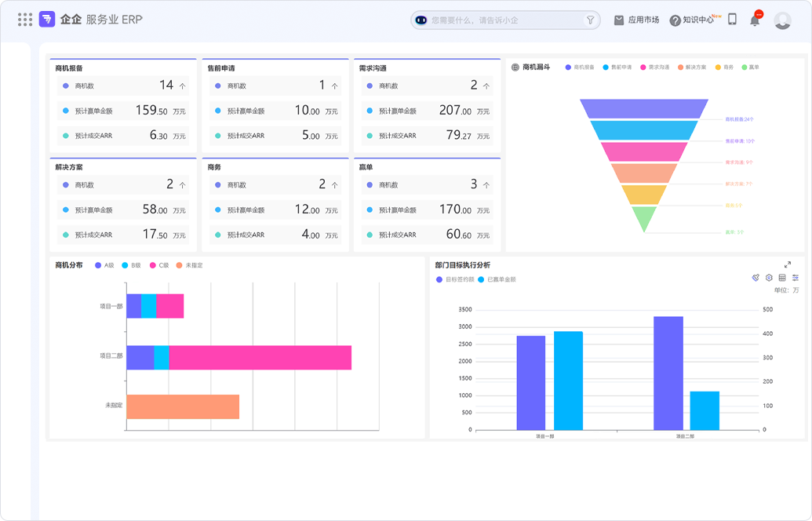812x521 pixels.
Task: Open the app grid launcher menu
Action: coord(25,20)
